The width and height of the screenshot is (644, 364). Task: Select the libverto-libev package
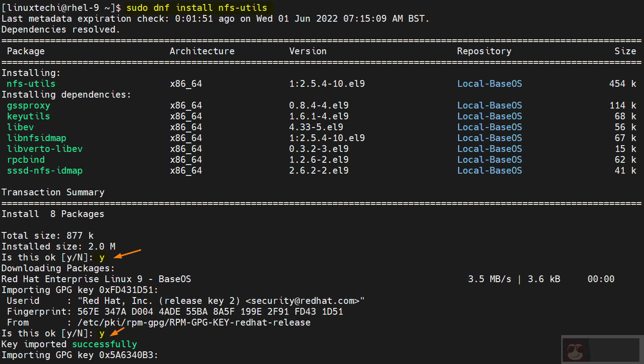click(45, 149)
